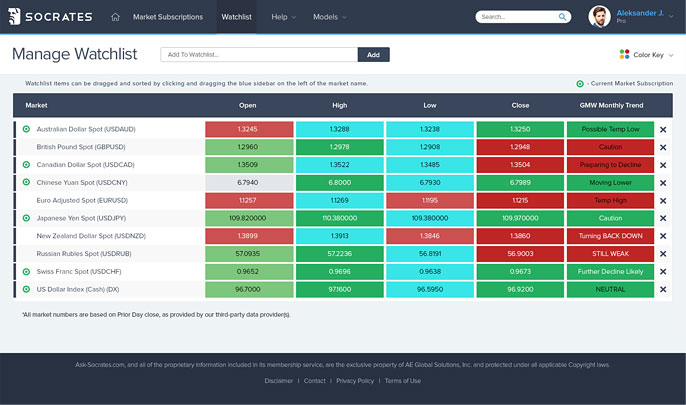686x405 pixels.
Task: Remove Swiss Franc Spot row
Action: click(663, 272)
